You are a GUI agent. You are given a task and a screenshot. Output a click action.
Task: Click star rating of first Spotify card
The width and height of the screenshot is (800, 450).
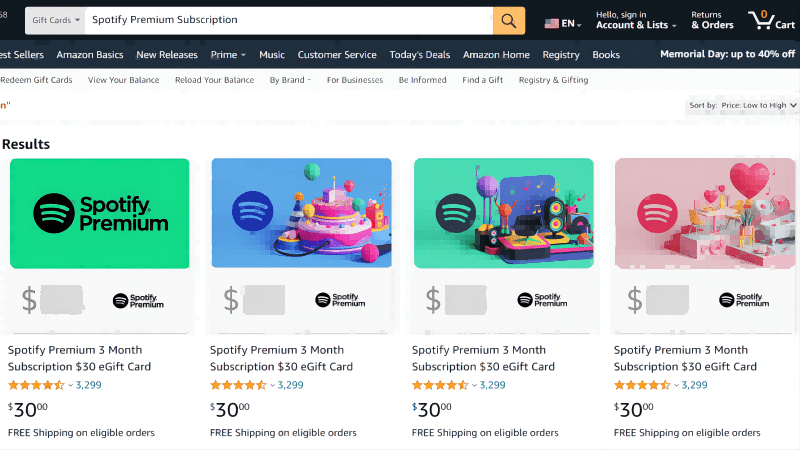[36, 385]
